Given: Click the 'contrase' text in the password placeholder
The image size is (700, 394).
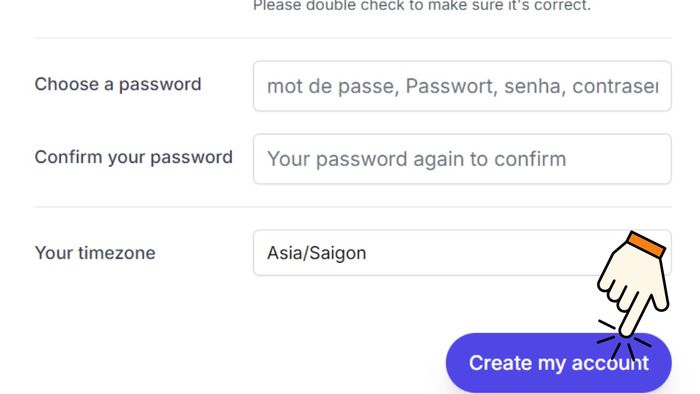Looking at the screenshot, I should point(615,86).
